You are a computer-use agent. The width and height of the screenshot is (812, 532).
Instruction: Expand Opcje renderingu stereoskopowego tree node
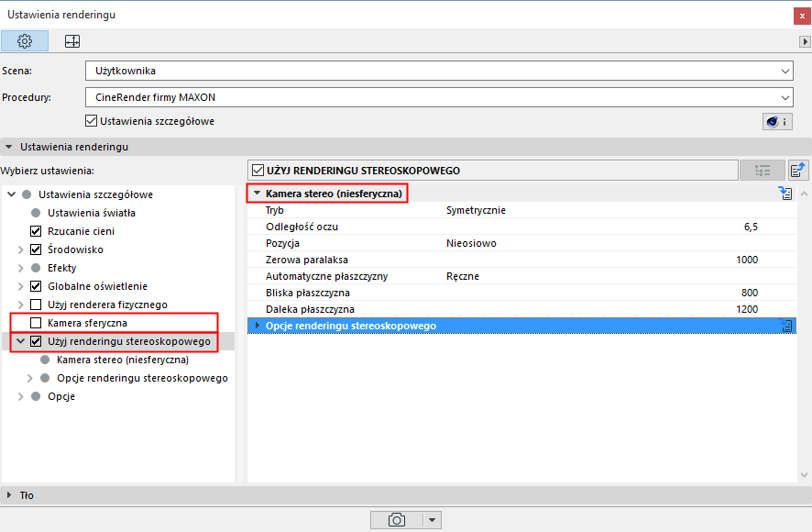[x=30, y=378]
